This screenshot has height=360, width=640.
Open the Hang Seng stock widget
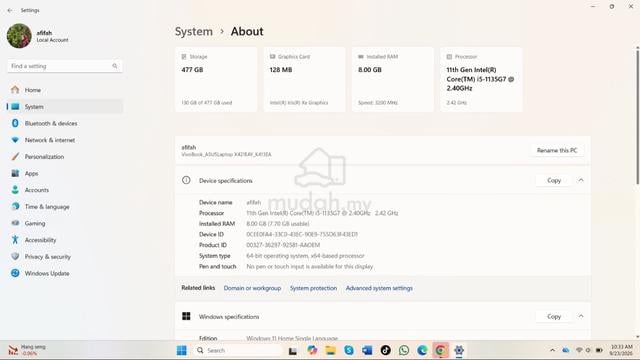[28, 350]
